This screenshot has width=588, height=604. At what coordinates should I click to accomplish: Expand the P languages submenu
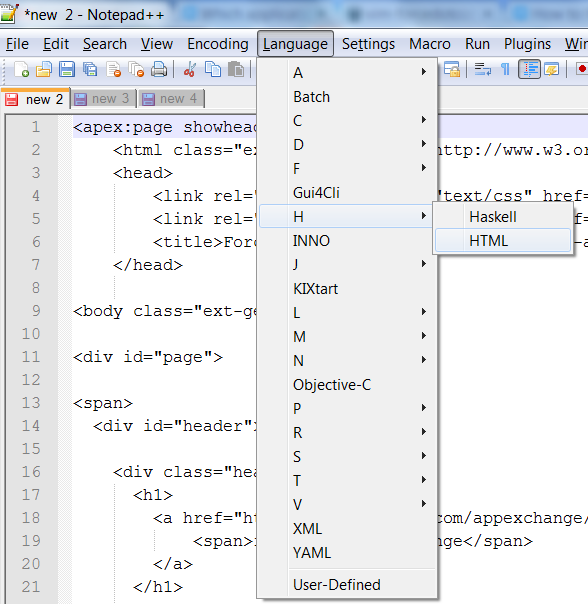tap(348, 408)
